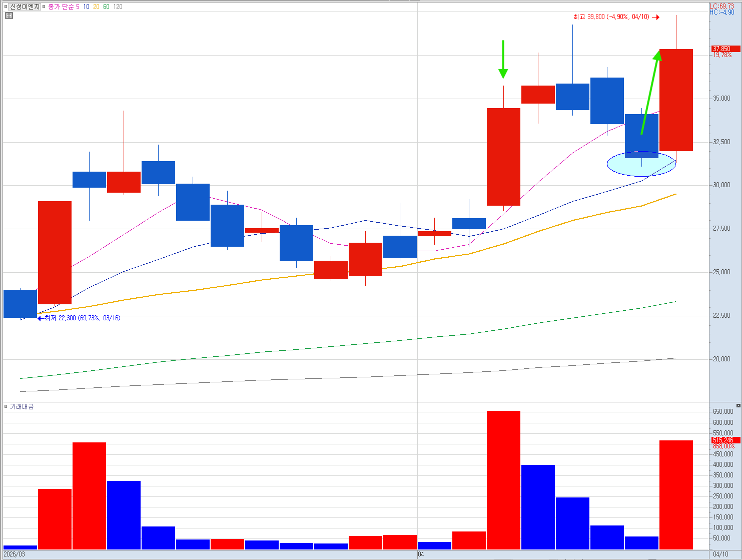Click the blue arrow beside 최저 22,300 label
742x560 pixels.
[x=41, y=318]
